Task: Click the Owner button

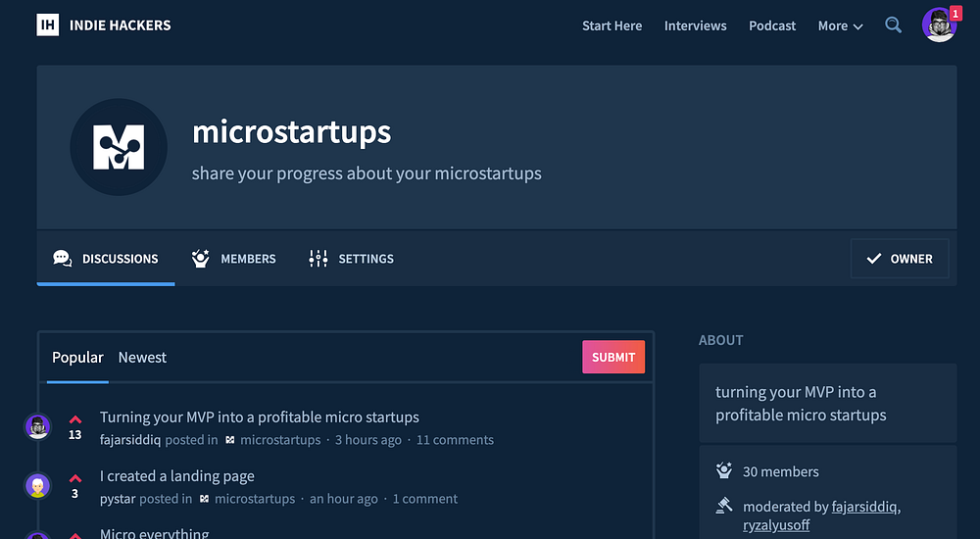Action: (900, 259)
